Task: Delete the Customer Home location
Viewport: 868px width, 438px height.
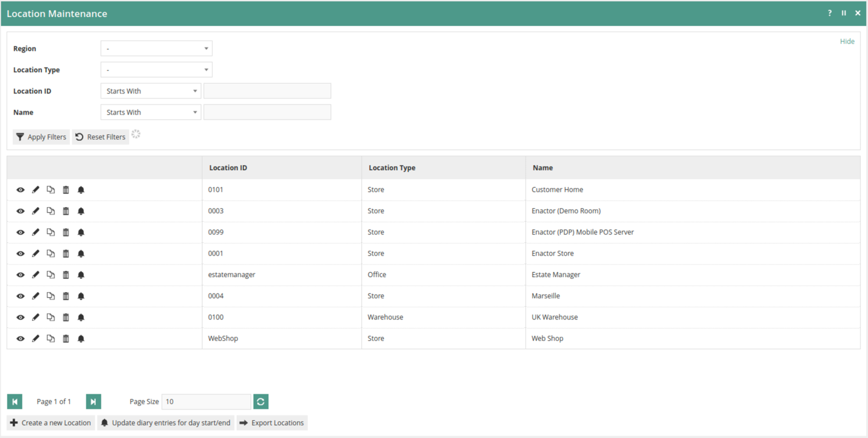Action: pyautogui.click(x=66, y=190)
